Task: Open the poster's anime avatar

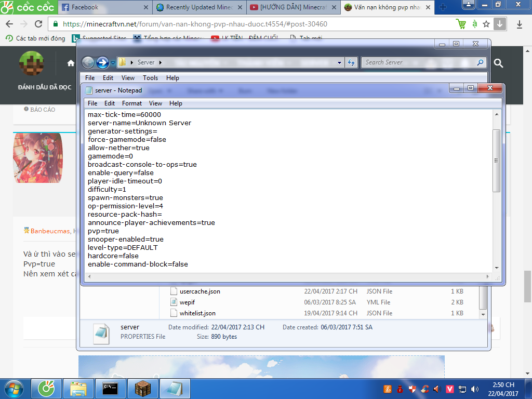Action: (38, 158)
